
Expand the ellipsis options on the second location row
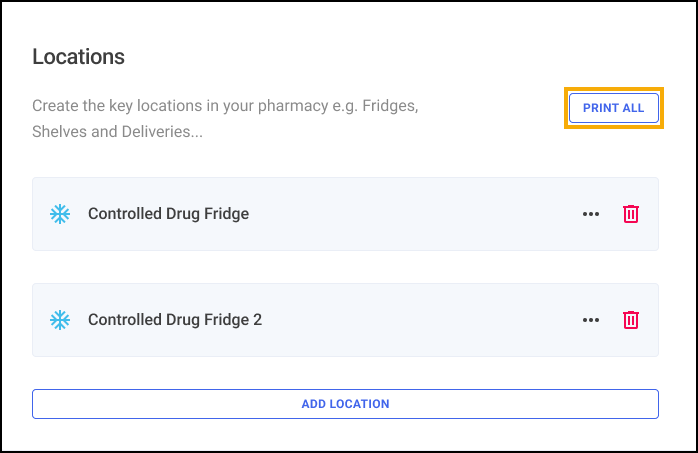[x=591, y=320]
